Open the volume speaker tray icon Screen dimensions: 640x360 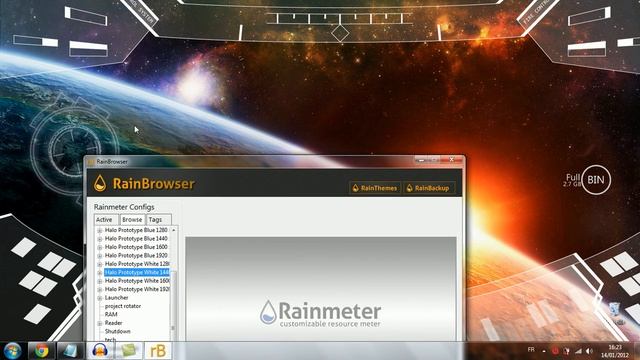[589, 351]
